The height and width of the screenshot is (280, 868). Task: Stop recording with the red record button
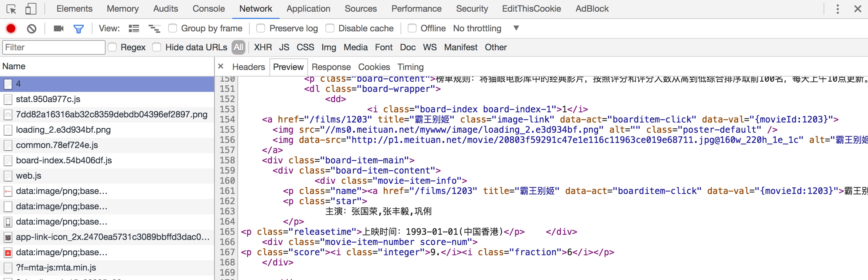coord(11,28)
